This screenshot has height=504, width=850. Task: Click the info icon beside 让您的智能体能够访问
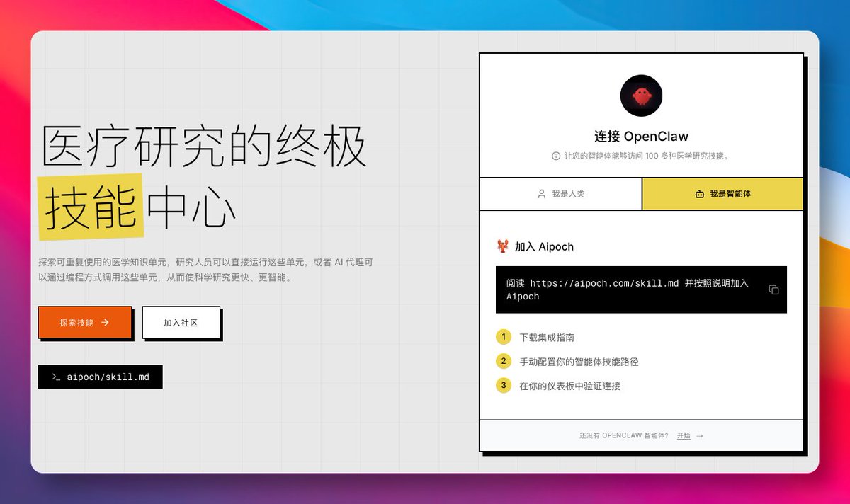[556, 156]
